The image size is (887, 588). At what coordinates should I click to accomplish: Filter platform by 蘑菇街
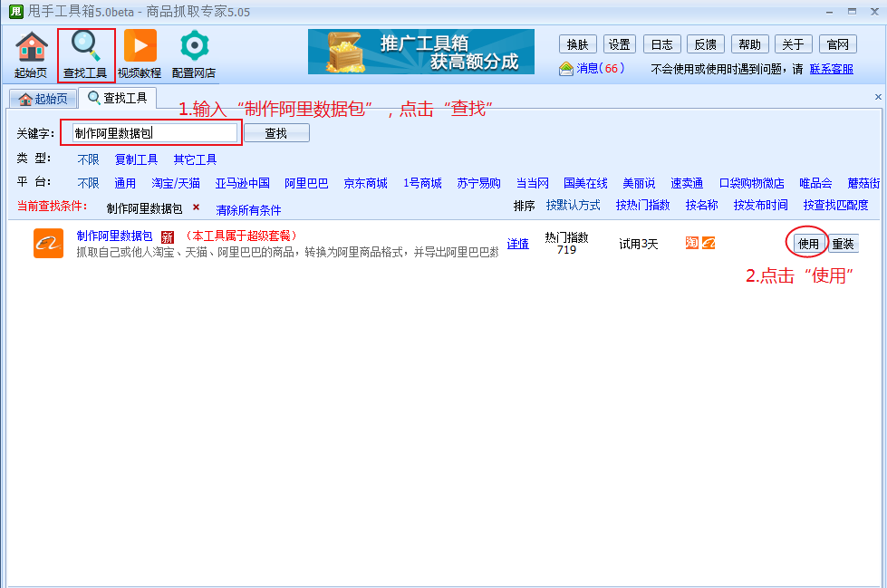863,183
